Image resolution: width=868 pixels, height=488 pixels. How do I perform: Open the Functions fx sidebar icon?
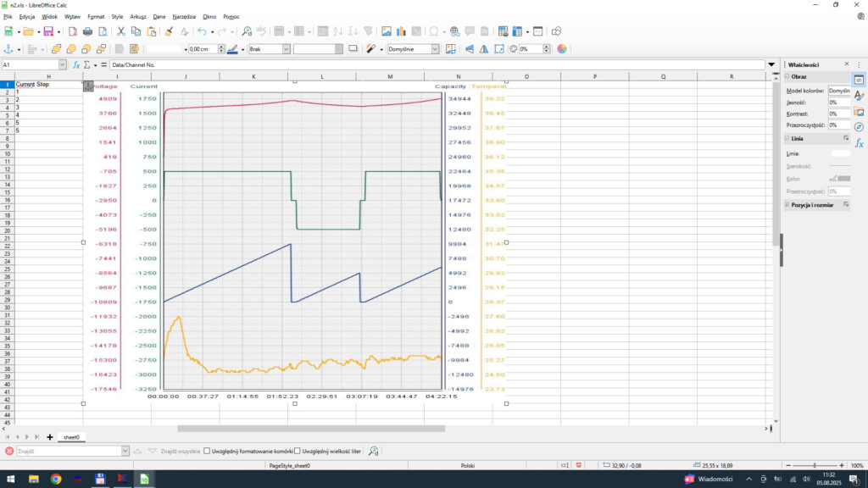pyautogui.click(x=859, y=143)
